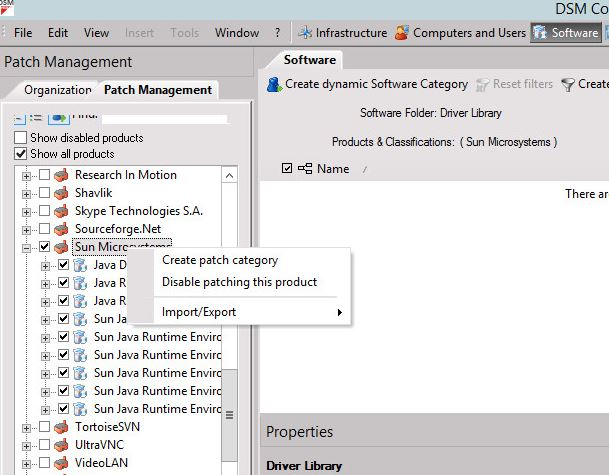Collapse the Sun Microsystems tree node
Image resolution: width=609 pixels, height=475 pixels.
tap(26, 247)
